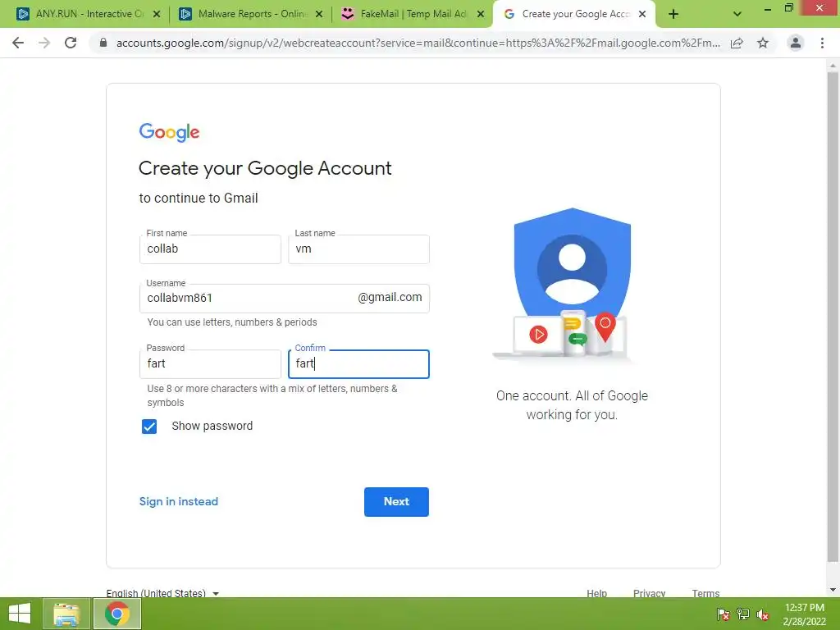The image size is (840, 630).
Task: Open the Windows Start menu
Action: click(x=20, y=614)
